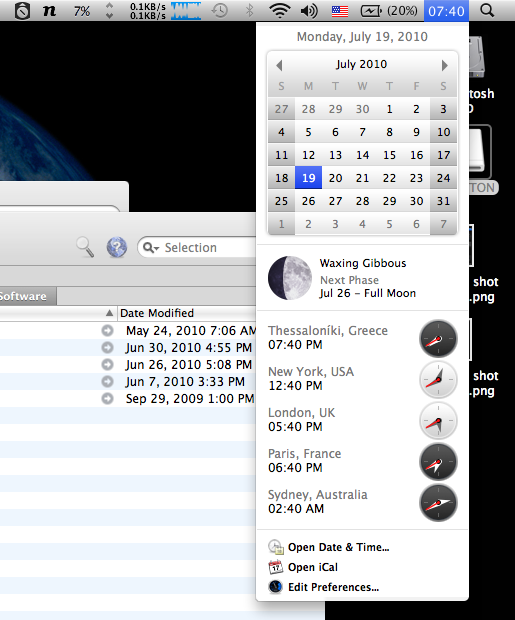Click arrow button beside May 24, 2010
515x620 pixels.
pos(107,330)
